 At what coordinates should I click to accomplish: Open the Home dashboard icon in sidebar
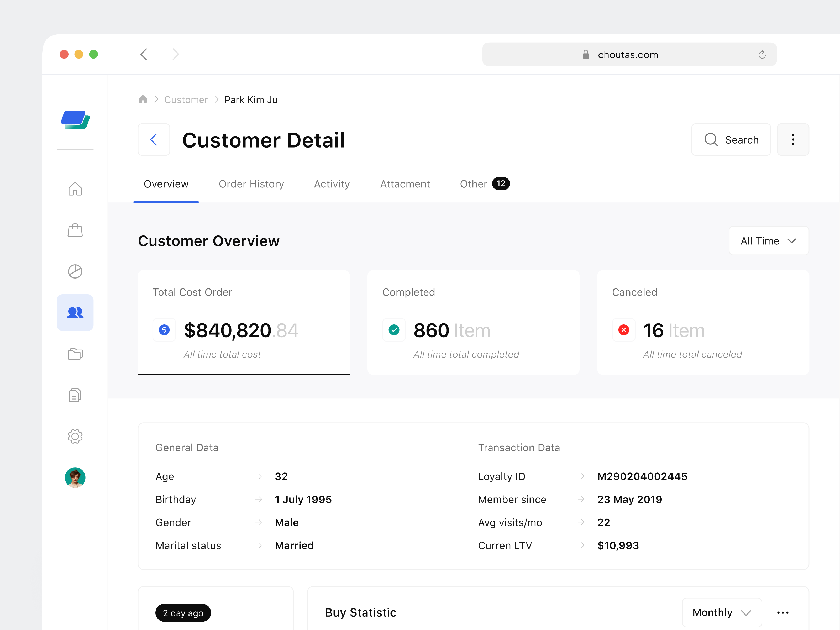click(x=75, y=189)
